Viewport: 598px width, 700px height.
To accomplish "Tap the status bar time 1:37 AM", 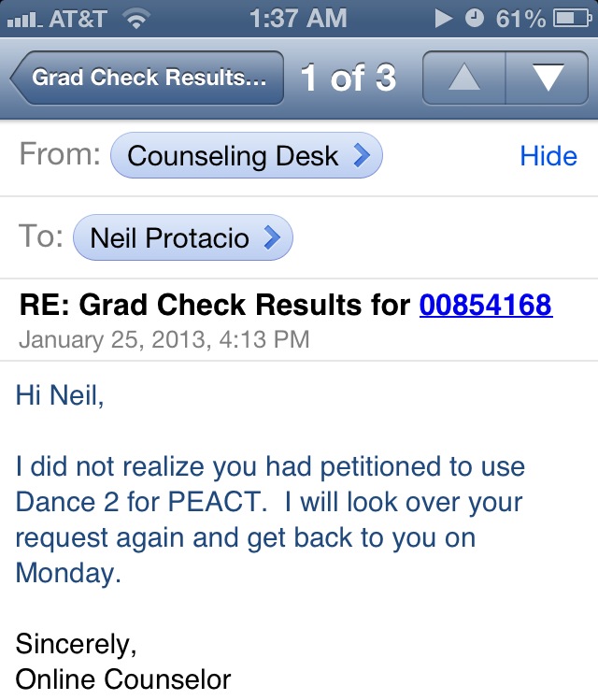I will (298, 18).
